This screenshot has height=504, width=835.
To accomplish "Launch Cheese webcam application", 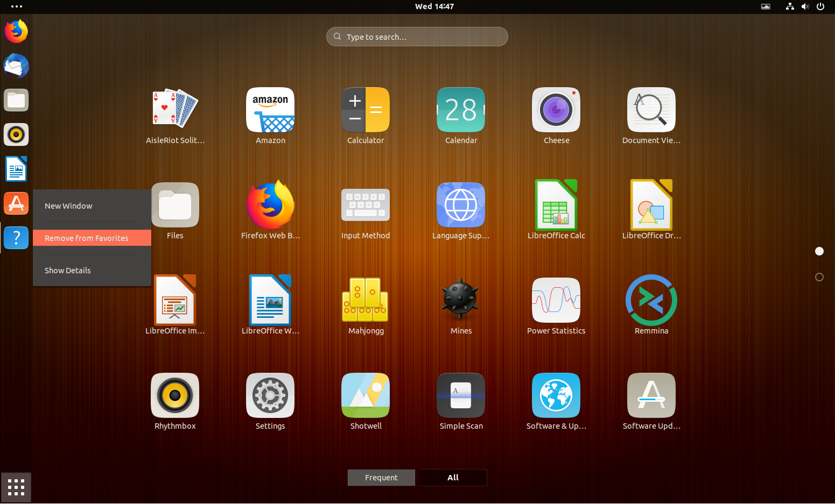I will (556, 110).
